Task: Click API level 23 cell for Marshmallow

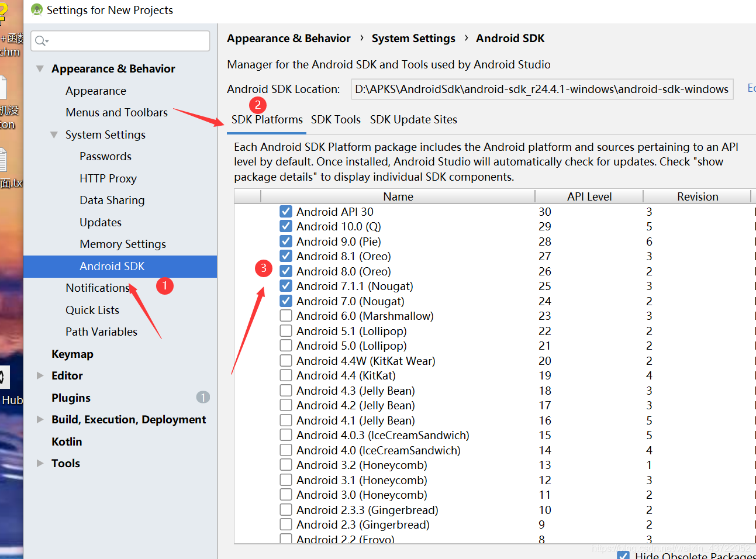Action: 545,316
